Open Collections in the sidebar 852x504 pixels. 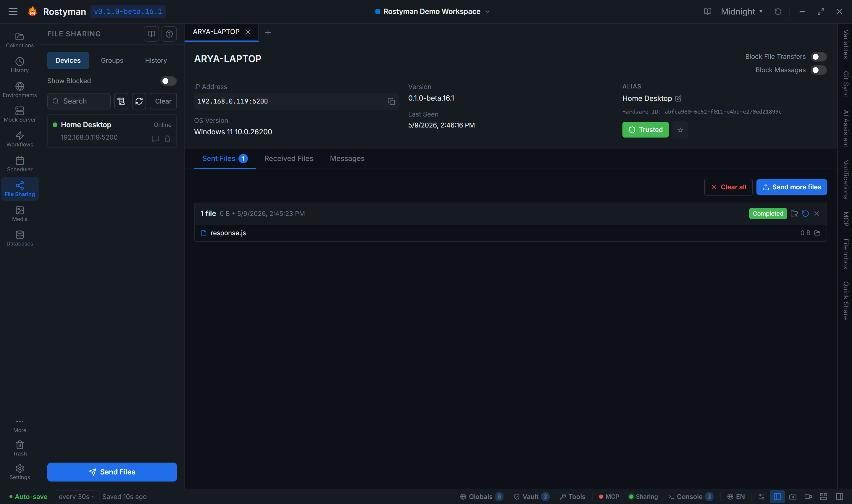(20, 40)
